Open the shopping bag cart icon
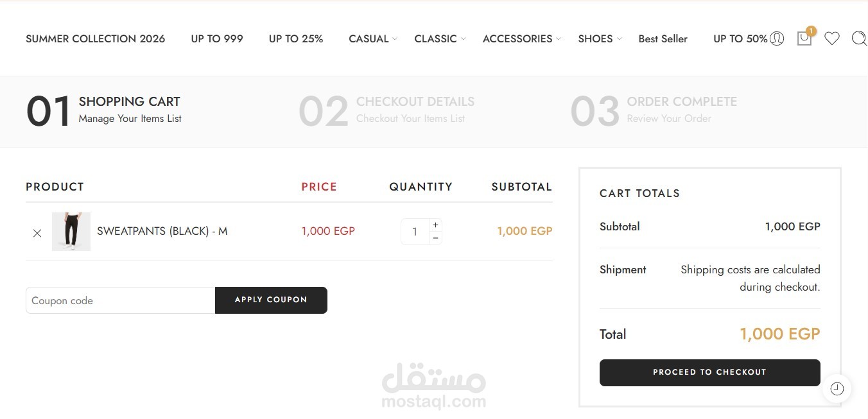868x419 pixels. pos(804,38)
